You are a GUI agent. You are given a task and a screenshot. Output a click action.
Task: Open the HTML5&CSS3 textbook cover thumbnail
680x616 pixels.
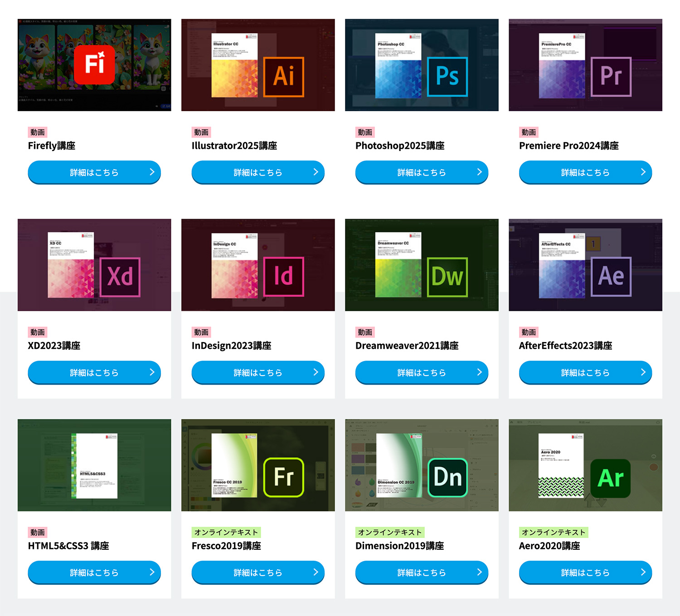coord(95,466)
